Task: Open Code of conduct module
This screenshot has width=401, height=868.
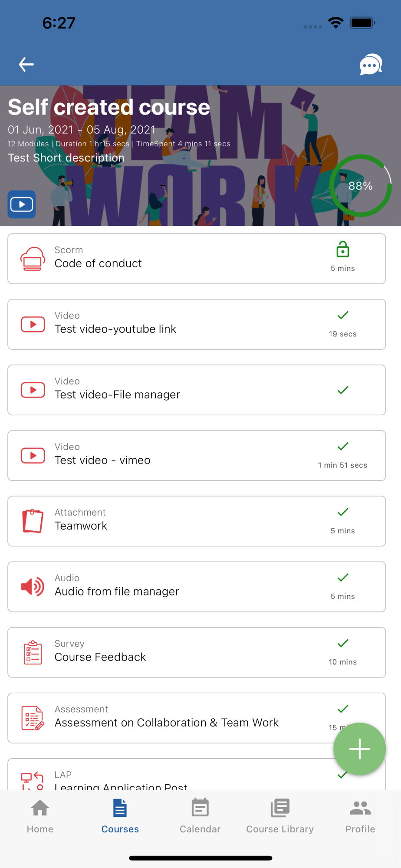Action: pos(197,259)
